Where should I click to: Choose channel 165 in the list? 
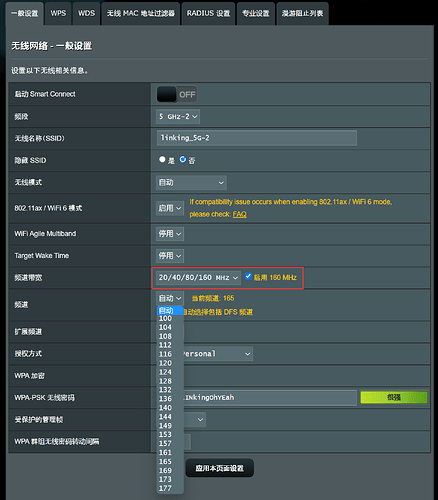pos(170,462)
